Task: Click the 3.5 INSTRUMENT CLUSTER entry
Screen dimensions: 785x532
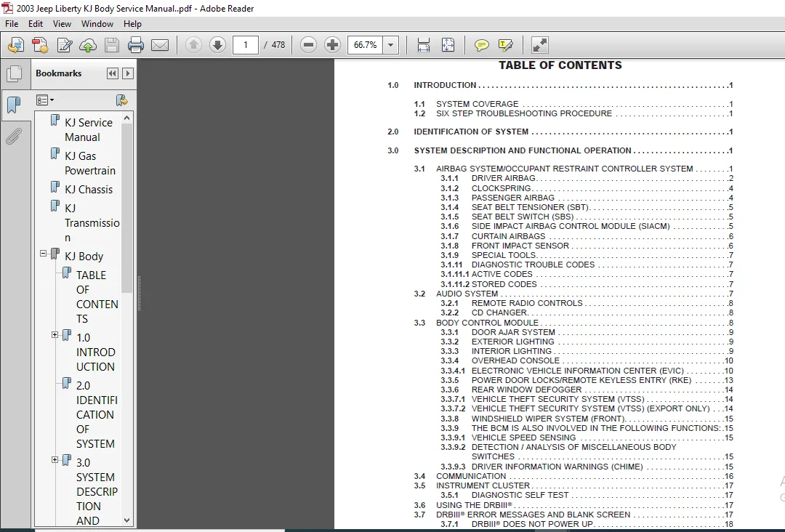Action: (573, 485)
